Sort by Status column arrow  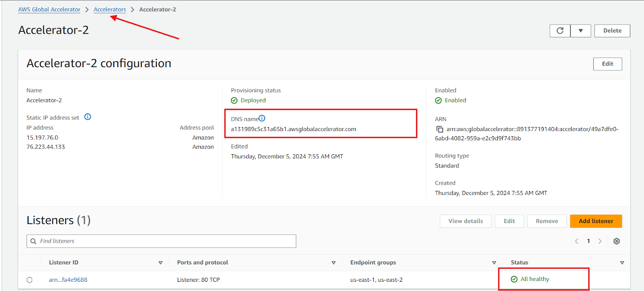622,263
